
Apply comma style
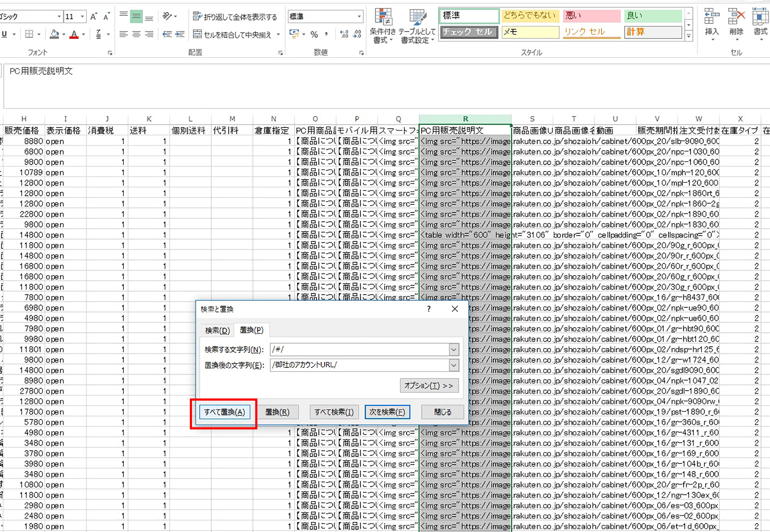(x=326, y=34)
